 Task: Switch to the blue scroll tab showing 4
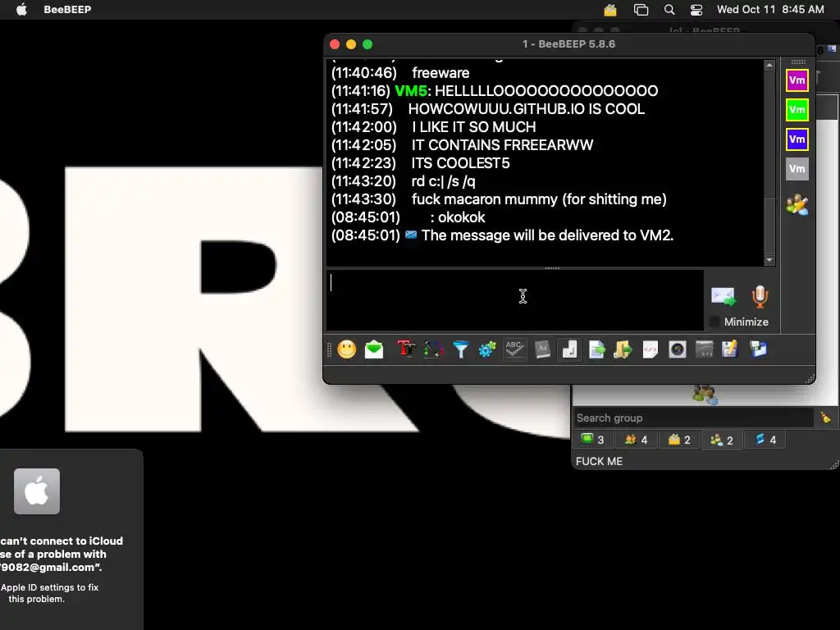point(765,440)
